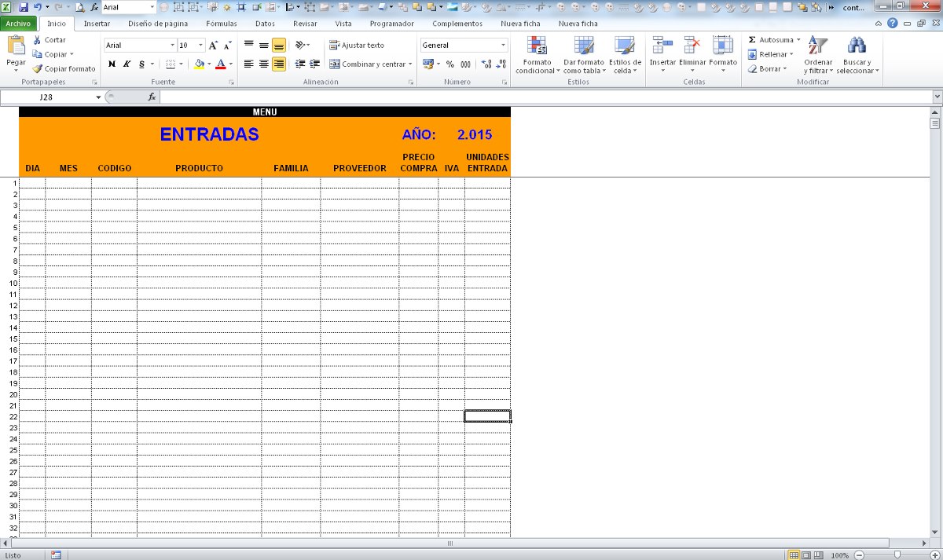943x560 pixels.
Task: Click Insertar cells icon
Action: click(x=662, y=45)
